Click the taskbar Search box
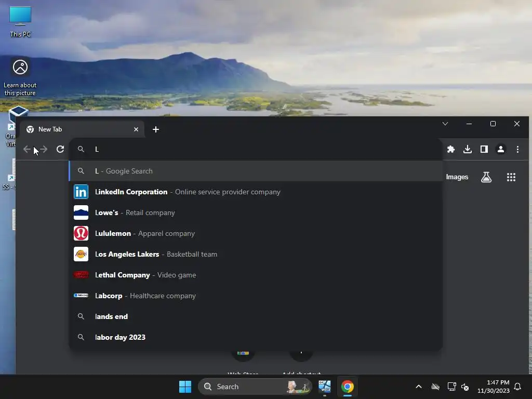Viewport: 532px width, 399px height. tap(255, 387)
